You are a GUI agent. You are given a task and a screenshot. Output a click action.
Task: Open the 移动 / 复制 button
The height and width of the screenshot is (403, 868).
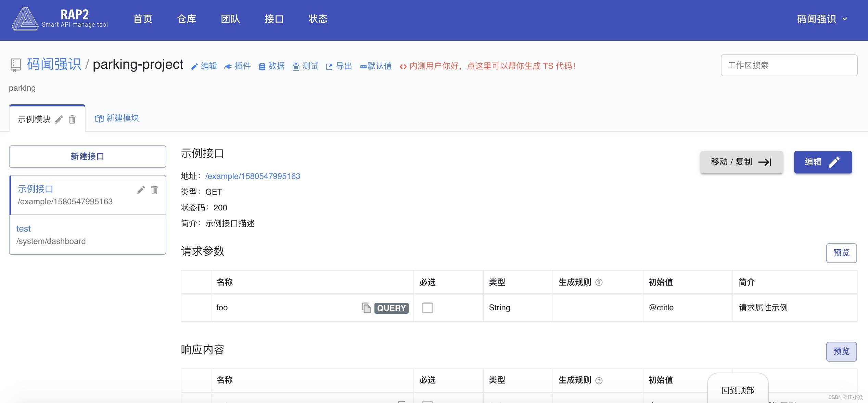click(741, 162)
